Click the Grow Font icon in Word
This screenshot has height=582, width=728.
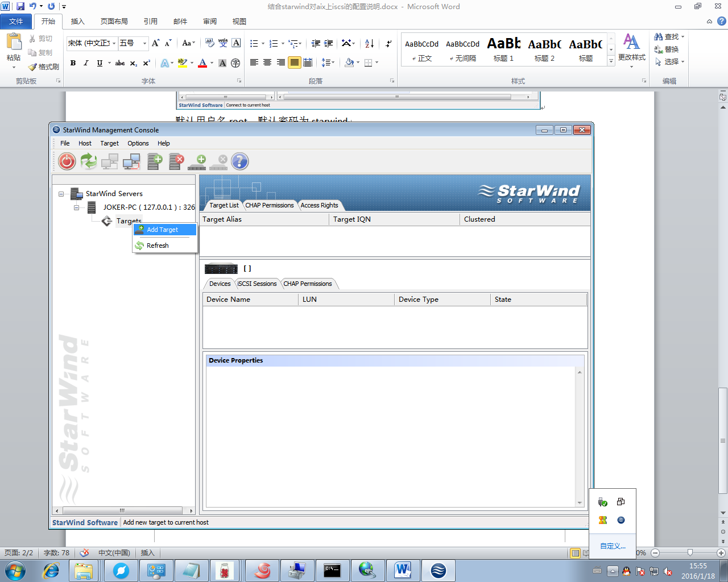pyautogui.click(x=155, y=43)
